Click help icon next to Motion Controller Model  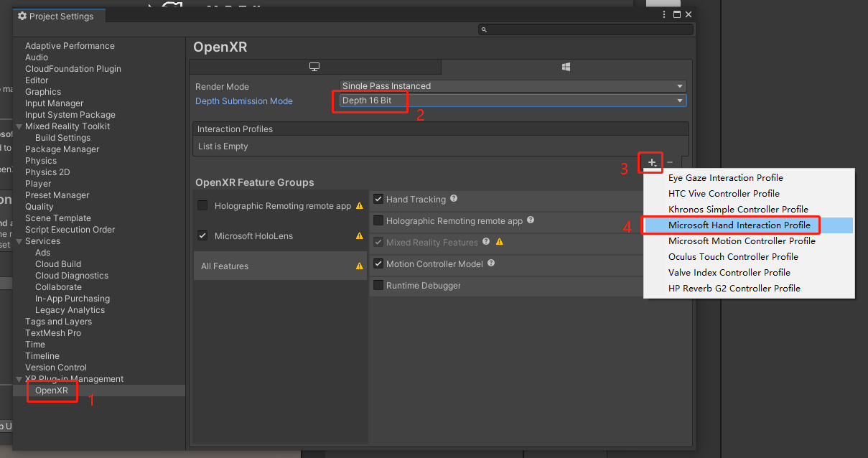[x=491, y=263]
